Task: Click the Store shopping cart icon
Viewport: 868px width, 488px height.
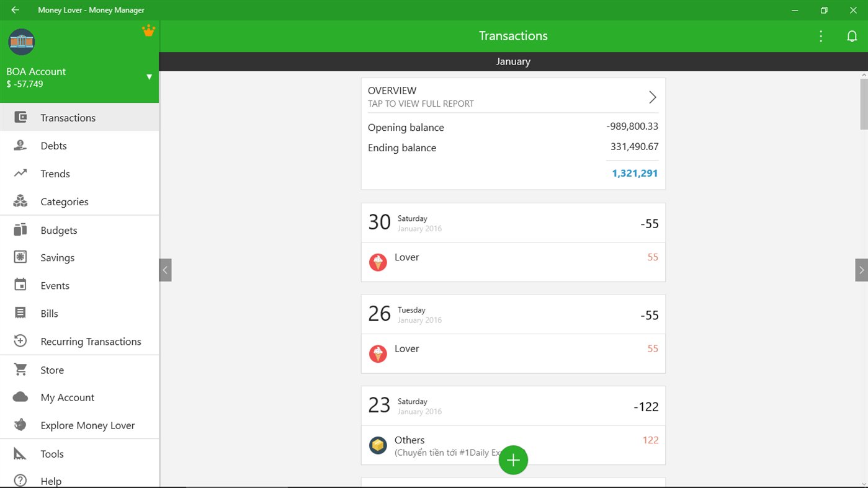Action: coord(20,370)
